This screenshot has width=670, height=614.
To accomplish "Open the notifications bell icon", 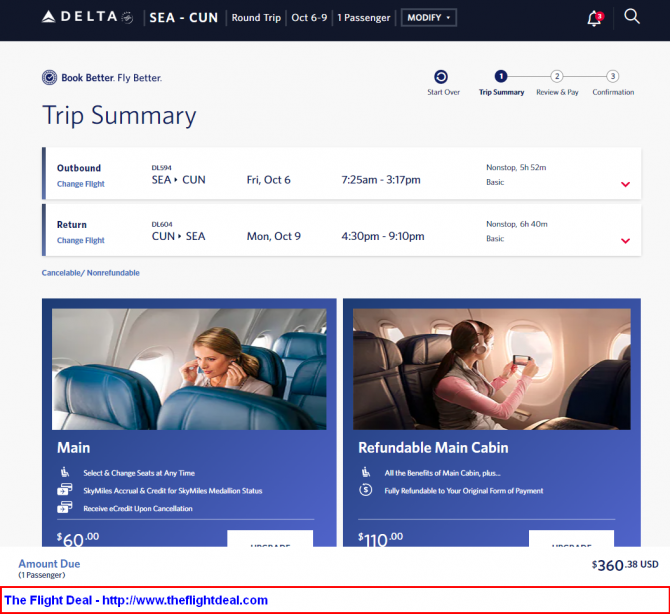I will pos(595,18).
